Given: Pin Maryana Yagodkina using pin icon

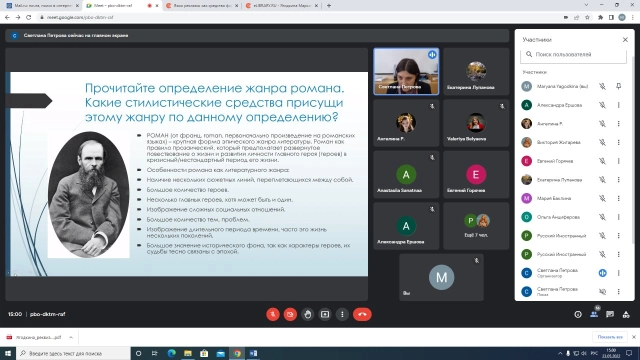Looking at the screenshot, I should tap(618, 86).
